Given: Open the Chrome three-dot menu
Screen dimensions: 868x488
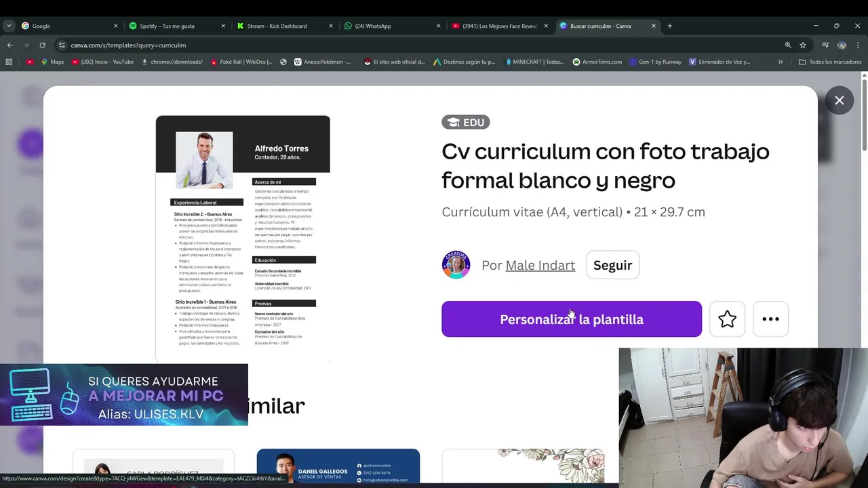Looking at the screenshot, I should click(859, 45).
